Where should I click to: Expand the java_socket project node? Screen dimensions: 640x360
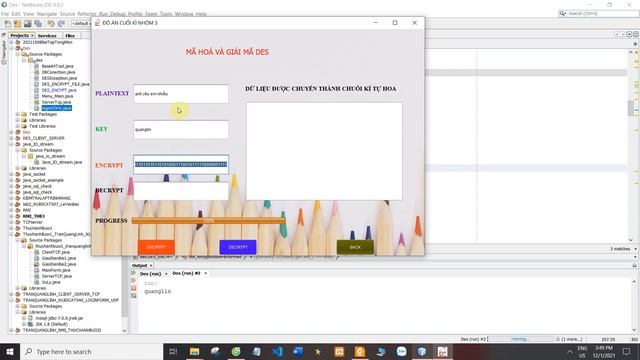coord(11,174)
